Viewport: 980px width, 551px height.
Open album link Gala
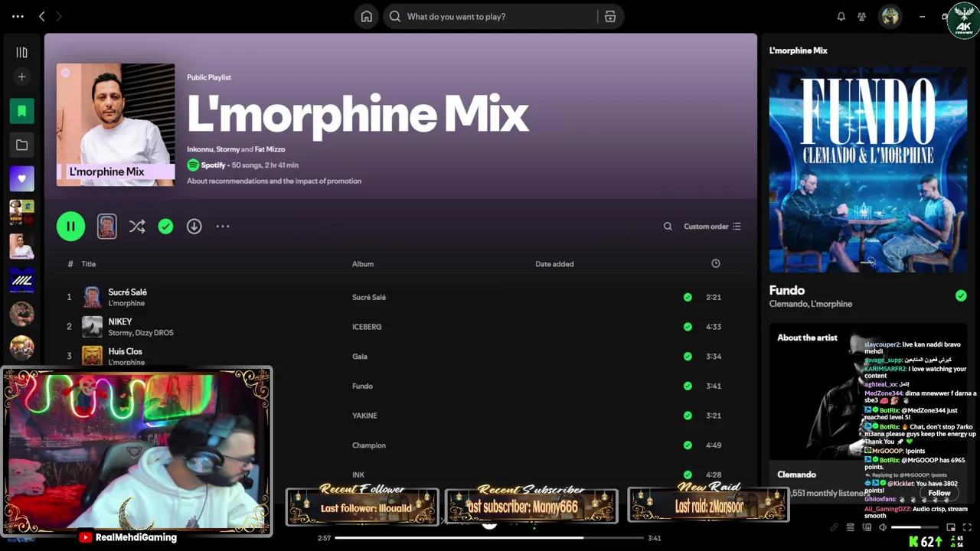click(x=360, y=357)
